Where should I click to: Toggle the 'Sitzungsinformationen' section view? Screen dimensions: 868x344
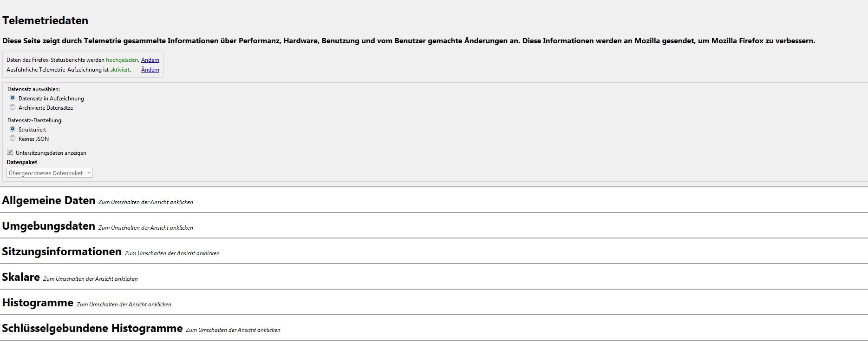coord(62,251)
